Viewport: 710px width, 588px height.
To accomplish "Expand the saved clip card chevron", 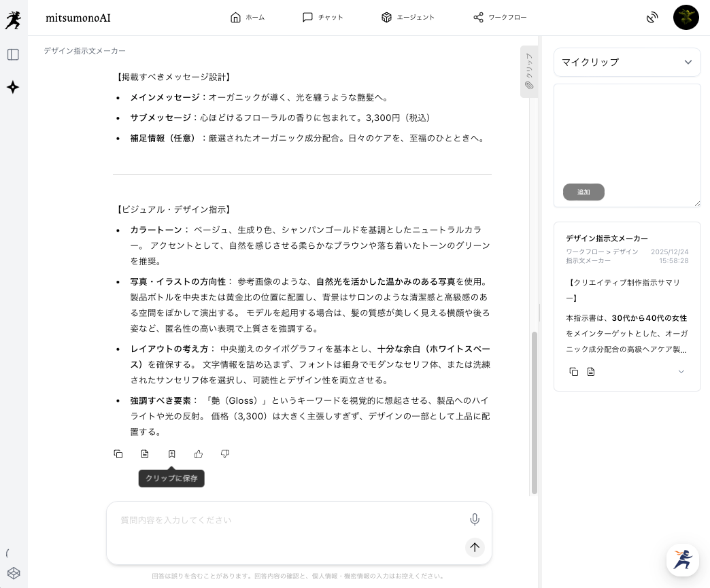I will point(681,372).
